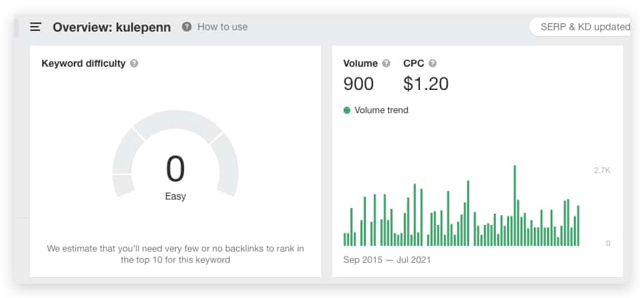Toggle the green Volume trend legend dot

[x=347, y=110]
